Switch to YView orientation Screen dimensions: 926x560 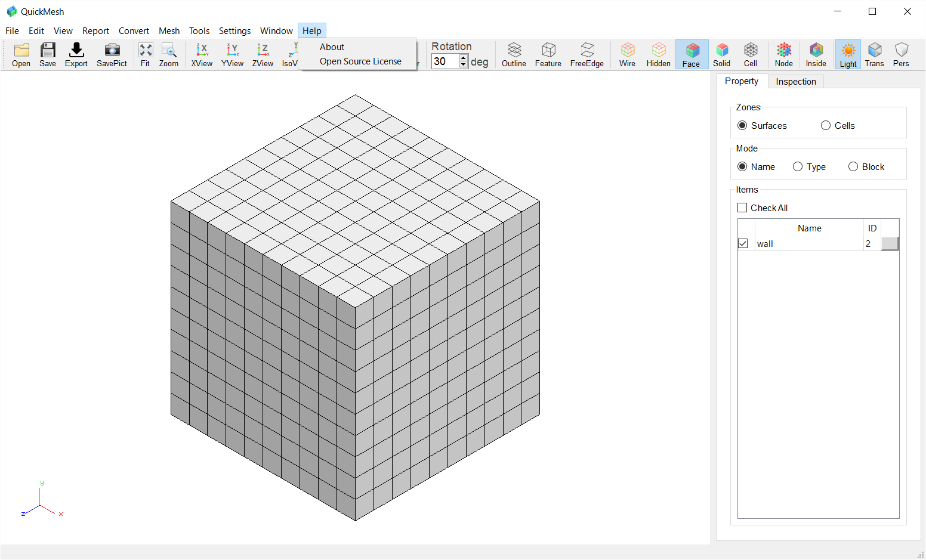pyautogui.click(x=232, y=55)
